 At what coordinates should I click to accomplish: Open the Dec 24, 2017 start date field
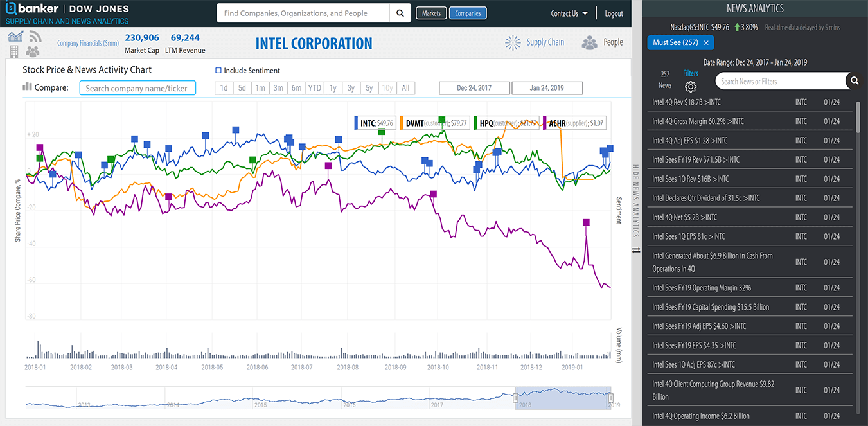point(475,88)
